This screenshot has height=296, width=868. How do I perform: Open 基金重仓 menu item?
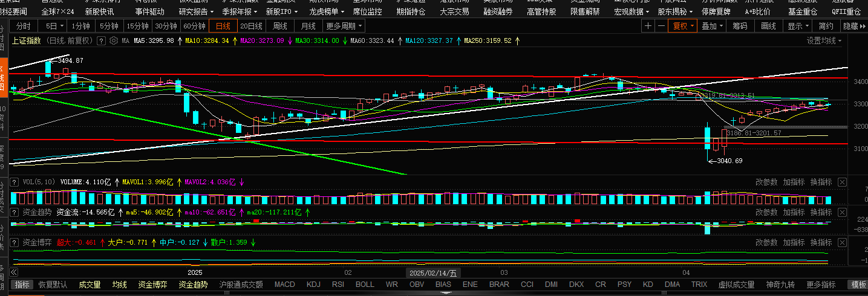pos(803,11)
